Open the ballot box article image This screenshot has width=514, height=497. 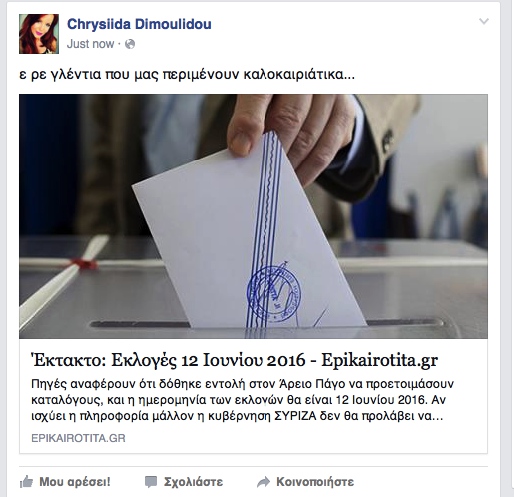(x=253, y=216)
